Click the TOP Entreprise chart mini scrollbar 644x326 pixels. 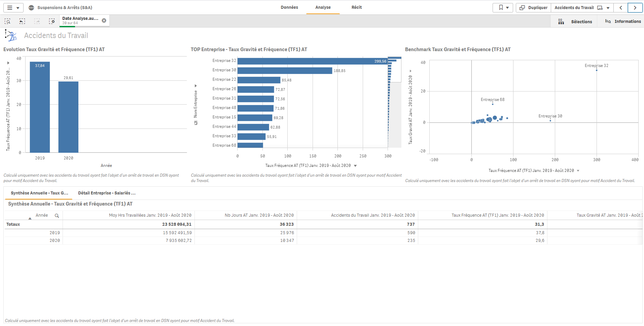394,101
